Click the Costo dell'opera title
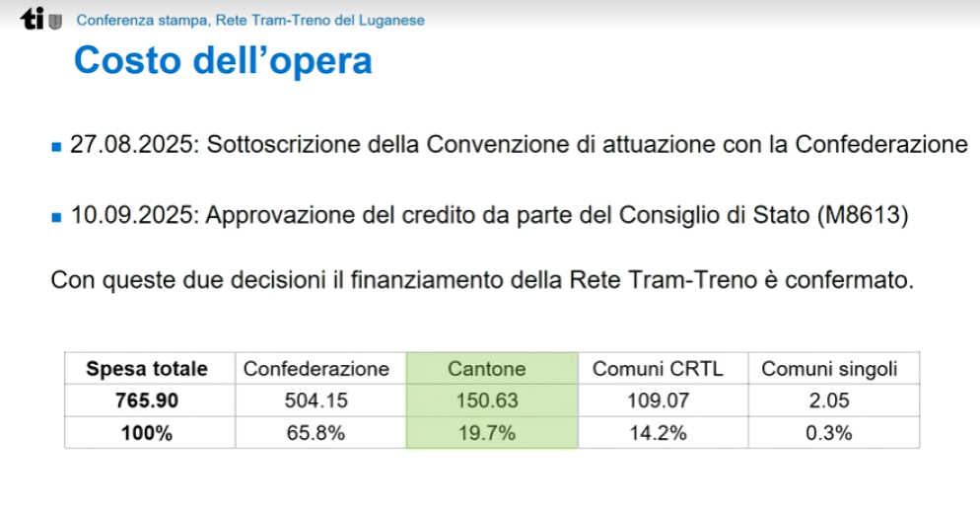This screenshot has height=511, width=980. (223, 61)
